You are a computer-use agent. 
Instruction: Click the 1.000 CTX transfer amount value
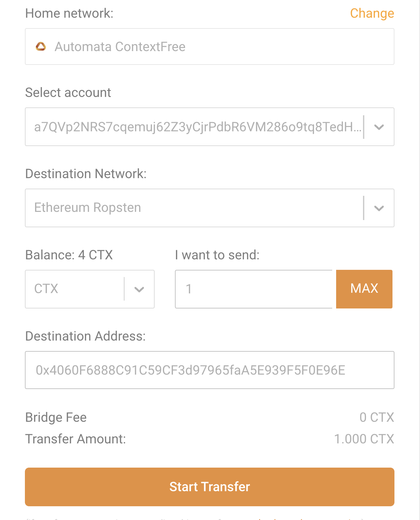[x=364, y=439]
